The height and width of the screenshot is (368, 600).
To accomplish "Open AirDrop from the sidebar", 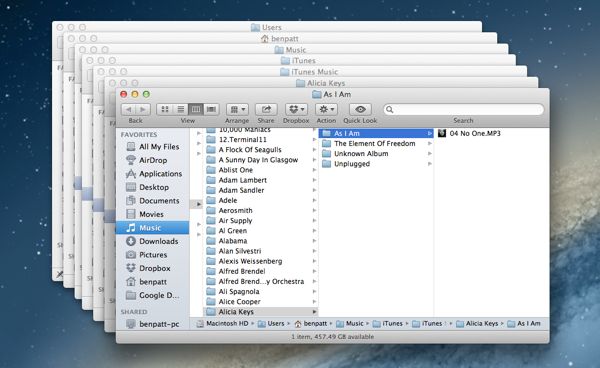I will pos(152,160).
